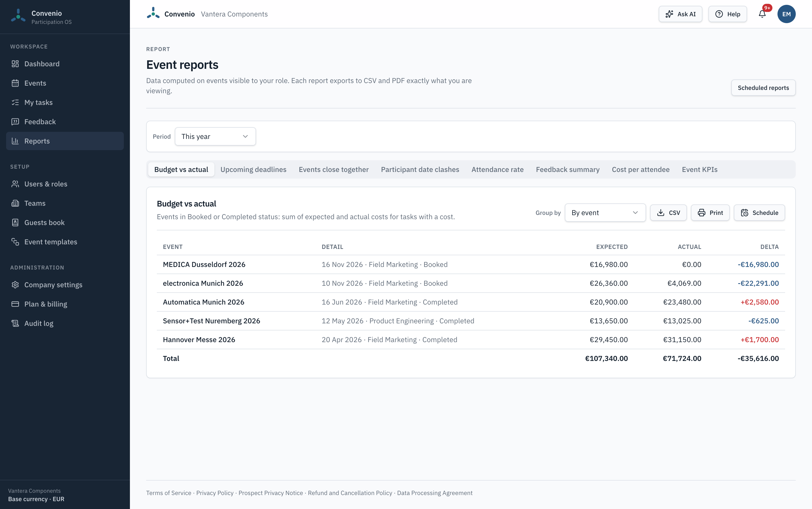Switch to the Event KPIs tab
The width and height of the screenshot is (812, 509).
[699, 170]
